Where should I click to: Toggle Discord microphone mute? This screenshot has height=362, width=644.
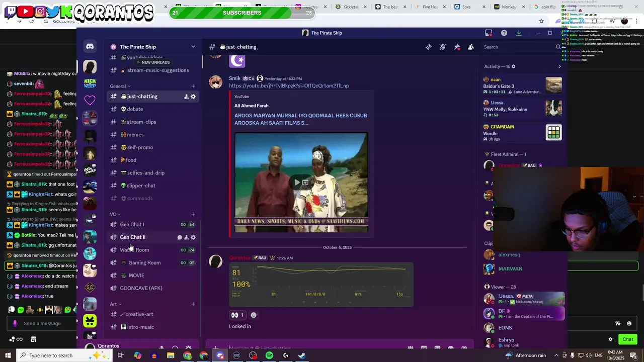click(x=162, y=347)
